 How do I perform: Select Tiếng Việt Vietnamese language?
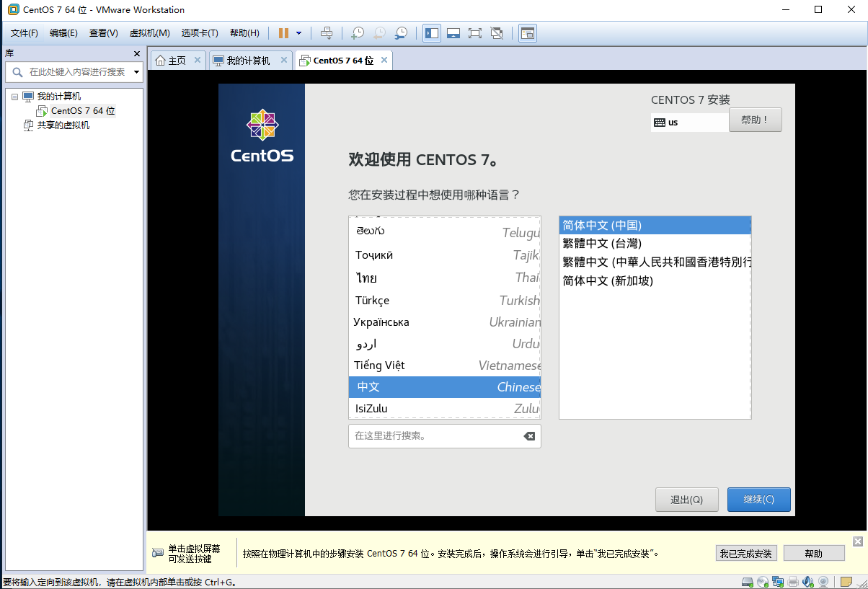tap(445, 366)
